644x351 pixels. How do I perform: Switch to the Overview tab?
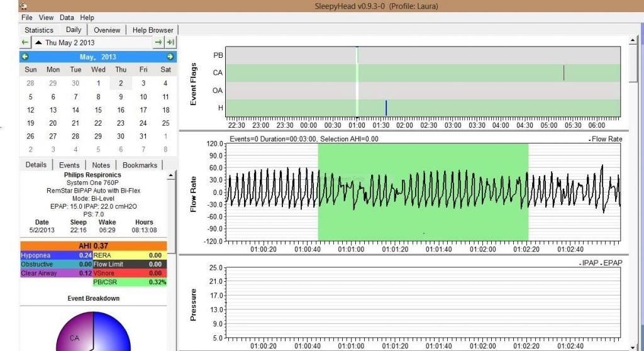click(x=107, y=30)
